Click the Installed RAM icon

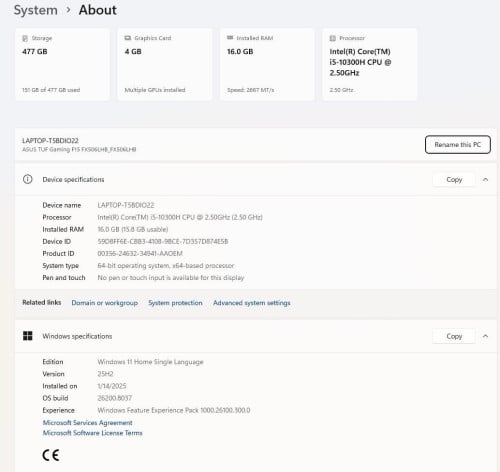230,38
